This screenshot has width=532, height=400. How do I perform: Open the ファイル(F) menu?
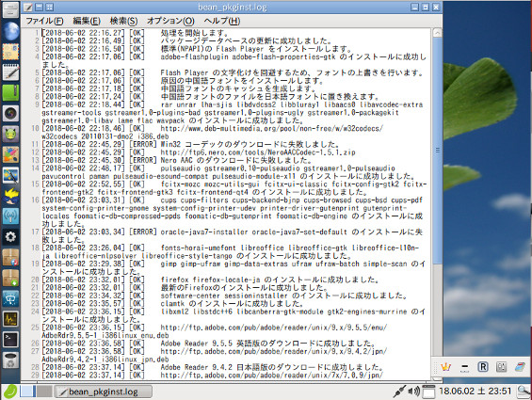coord(44,21)
